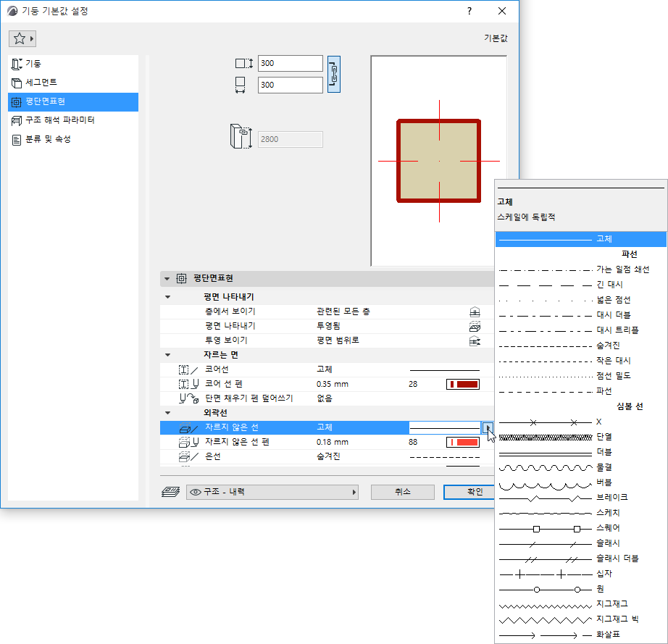Viewport: 668px width, 644px height.
Task: Choose 점선 밀도 line type
Action: click(581, 376)
